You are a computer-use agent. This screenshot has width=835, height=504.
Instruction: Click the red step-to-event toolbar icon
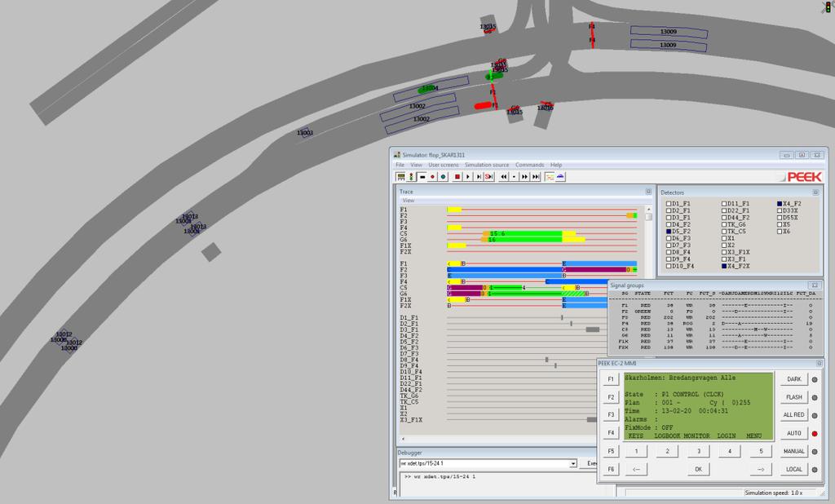click(489, 177)
